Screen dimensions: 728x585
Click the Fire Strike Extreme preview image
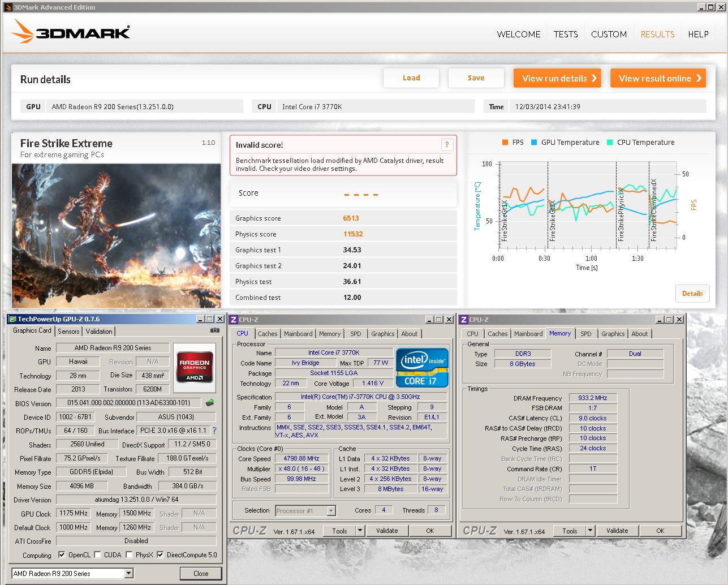(116, 236)
